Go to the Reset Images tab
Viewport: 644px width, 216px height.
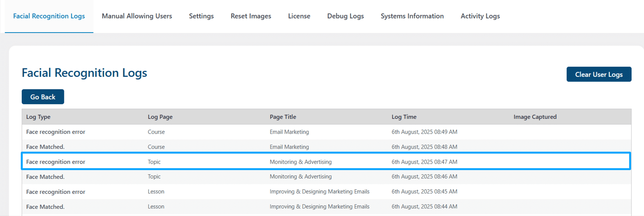coord(251,16)
